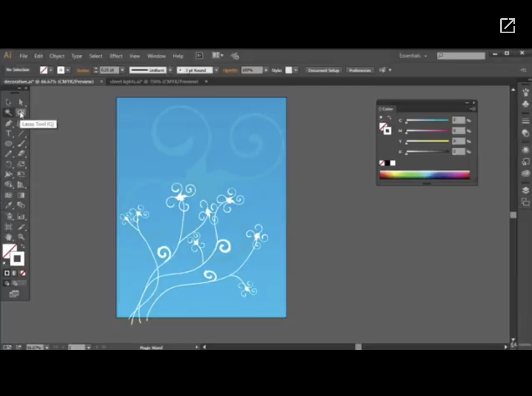Image resolution: width=532 pixels, height=396 pixels.
Task: Click the Cyan value input field
Action: [x=458, y=120]
